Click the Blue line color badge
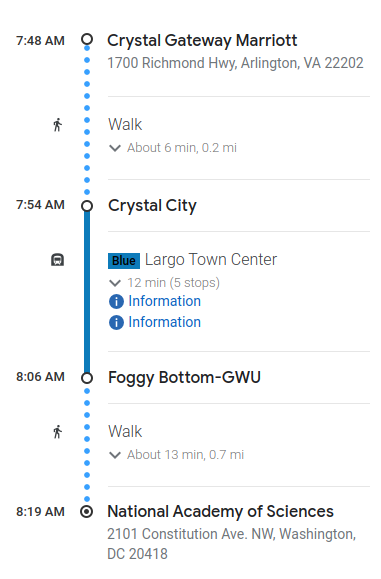 tap(124, 261)
